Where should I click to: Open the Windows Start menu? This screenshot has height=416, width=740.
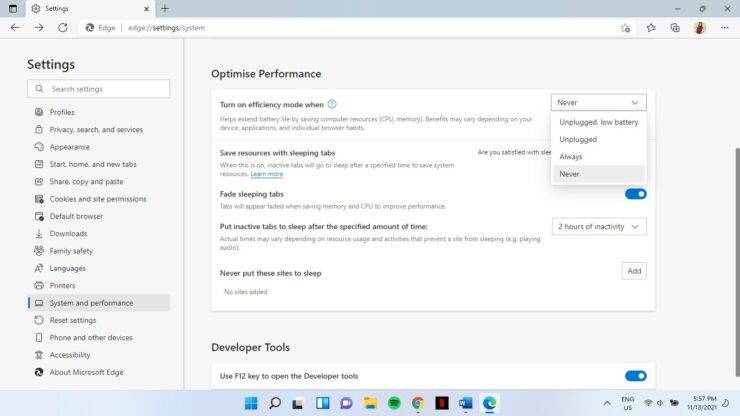[x=251, y=403]
